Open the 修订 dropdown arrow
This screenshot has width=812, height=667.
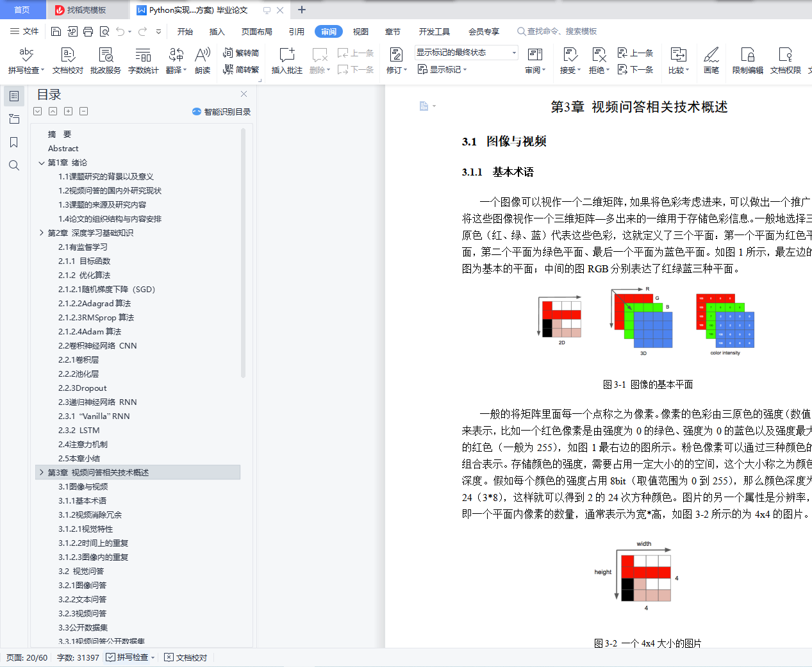pyautogui.click(x=406, y=70)
